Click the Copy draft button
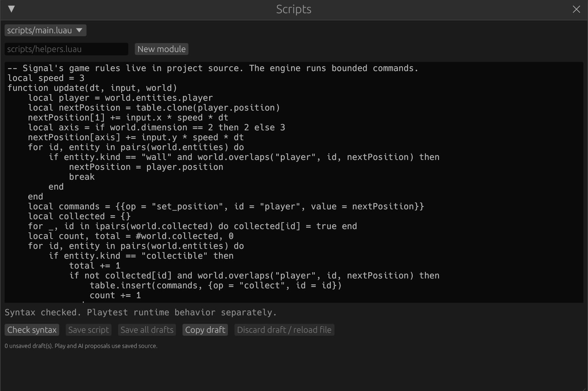The image size is (588, 391). pos(205,330)
